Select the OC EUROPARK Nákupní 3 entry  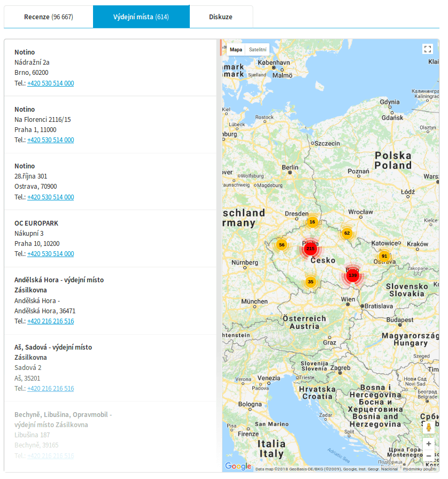coord(110,238)
